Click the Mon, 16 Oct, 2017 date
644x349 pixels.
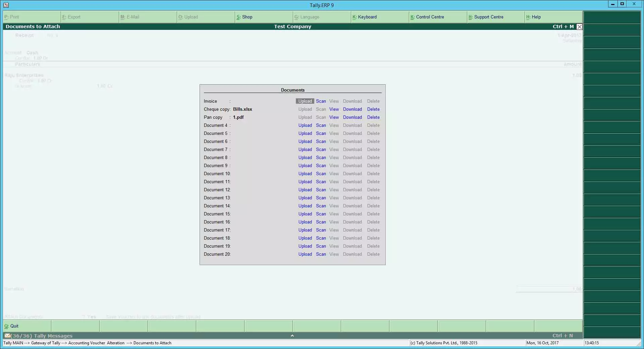coord(542,343)
